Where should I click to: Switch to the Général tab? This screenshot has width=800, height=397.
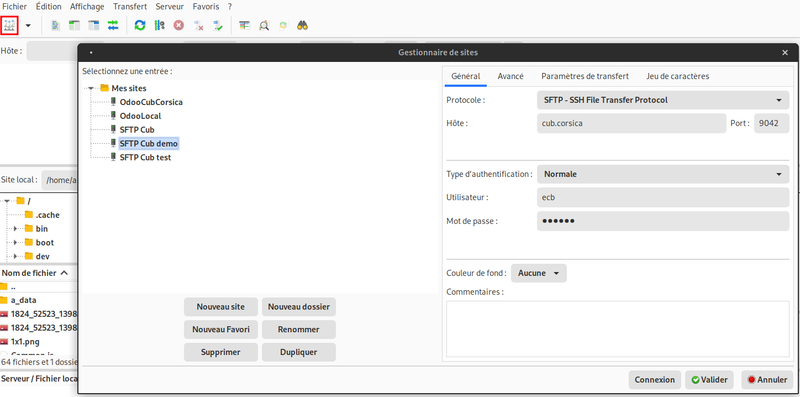click(x=466, y=76)
